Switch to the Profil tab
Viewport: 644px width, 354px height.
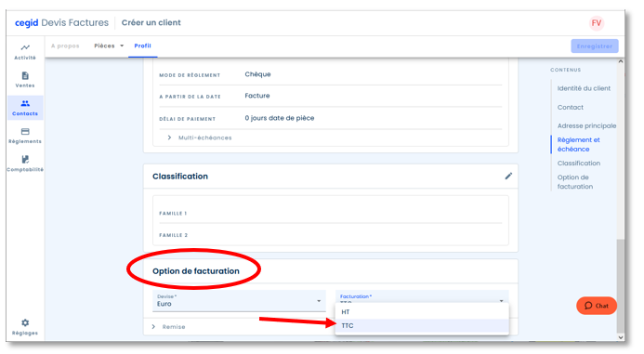pos(142,46)
